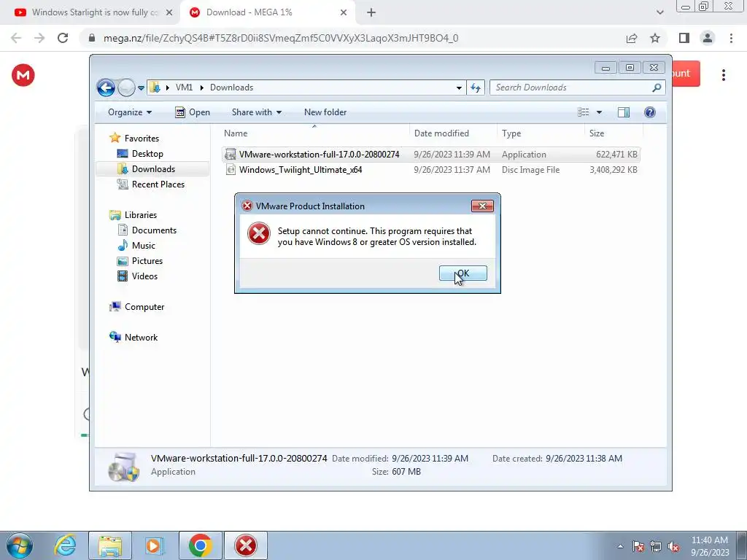
Task: Close the YouTube browser tab
Action: (x=169, y=13)
